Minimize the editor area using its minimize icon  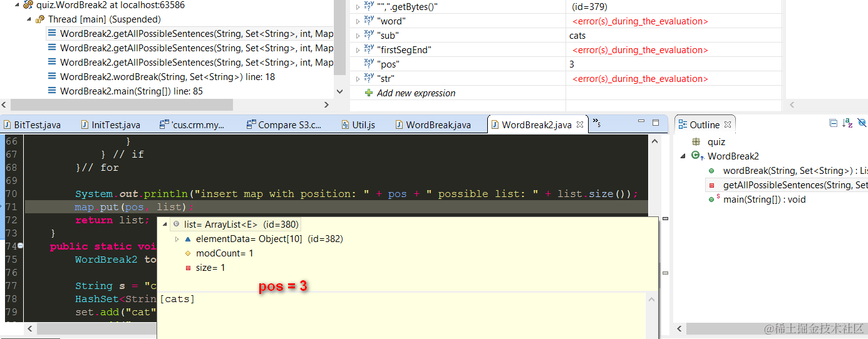pyautogui.click(x=641, y=123)
